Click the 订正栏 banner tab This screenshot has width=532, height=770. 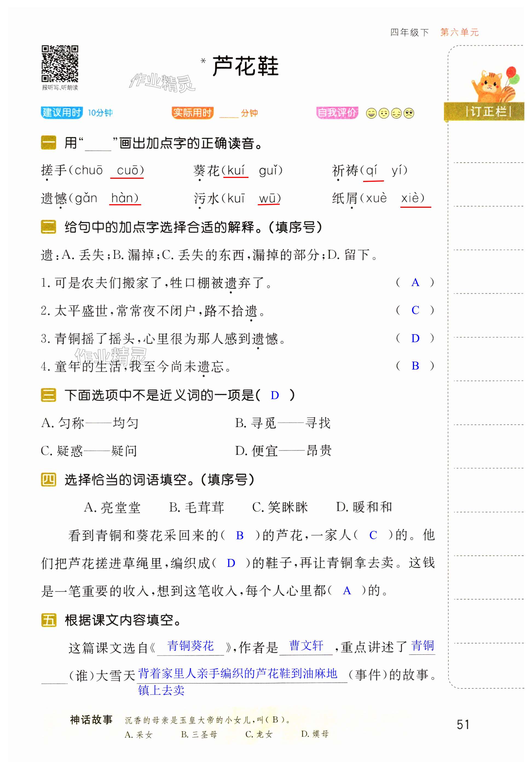tap(489, 111)
